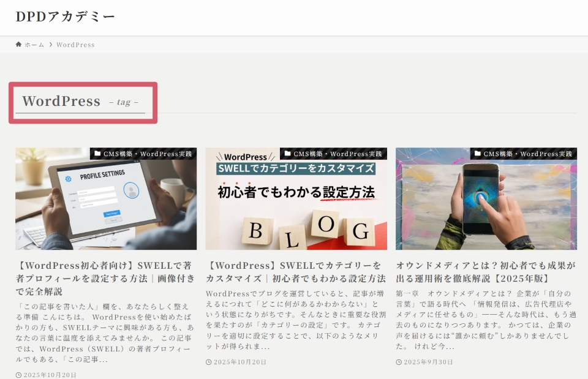Open the SWELLでカテゴリーをカスタマイズ article title
Image resolution: width=588 pixels, height=379 pixels.
[296, 272]
